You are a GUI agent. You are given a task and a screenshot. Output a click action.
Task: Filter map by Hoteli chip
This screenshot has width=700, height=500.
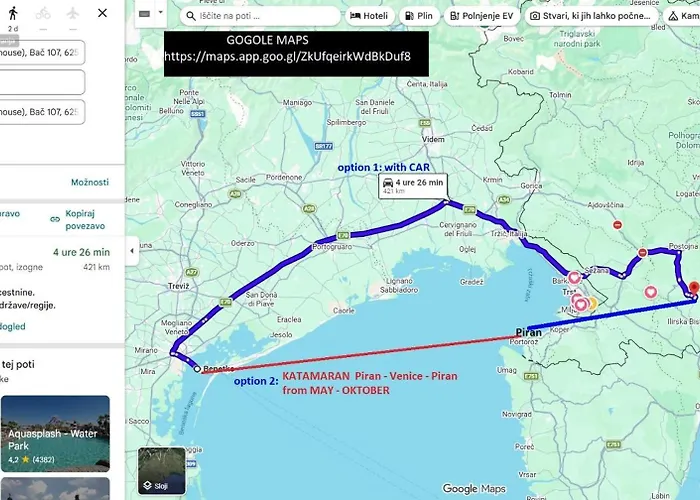tap(370, 16)
